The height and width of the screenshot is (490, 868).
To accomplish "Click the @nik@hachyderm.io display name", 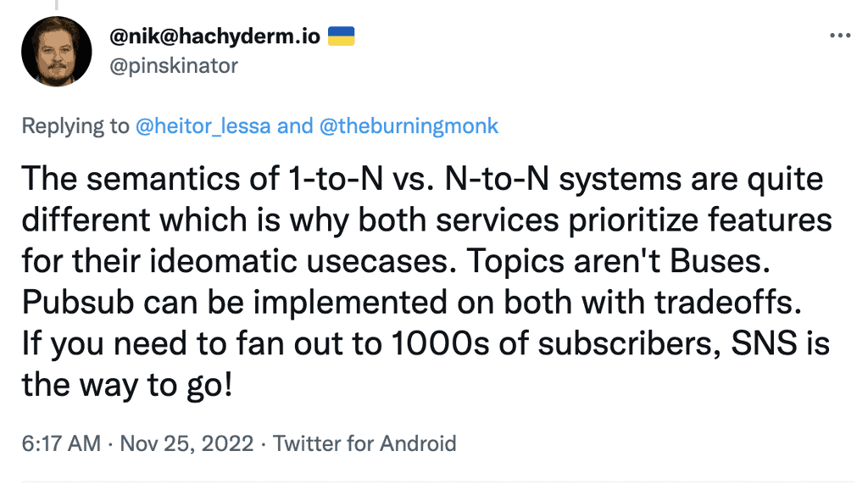I will pos(215,36).
